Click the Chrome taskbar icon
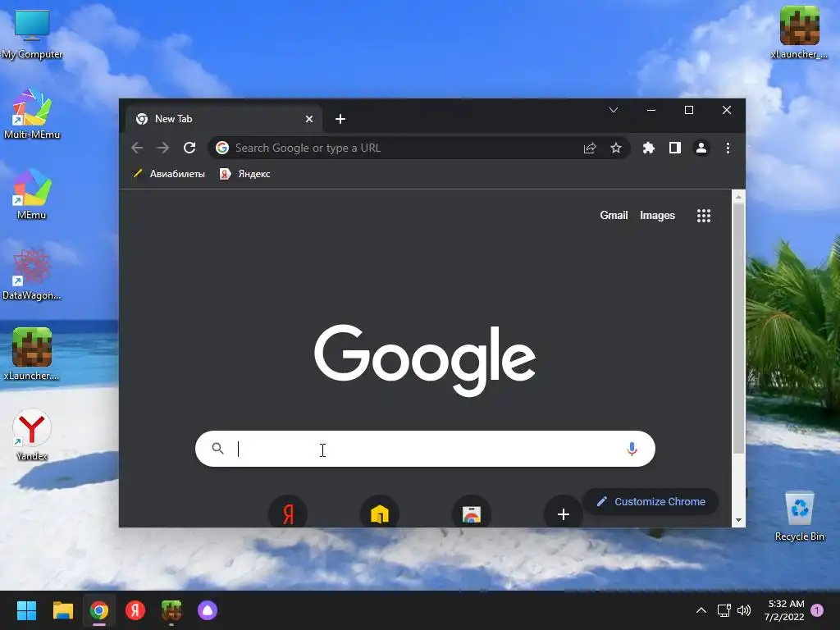This screenshot has width=840, height=630. (x=99, y=610)
